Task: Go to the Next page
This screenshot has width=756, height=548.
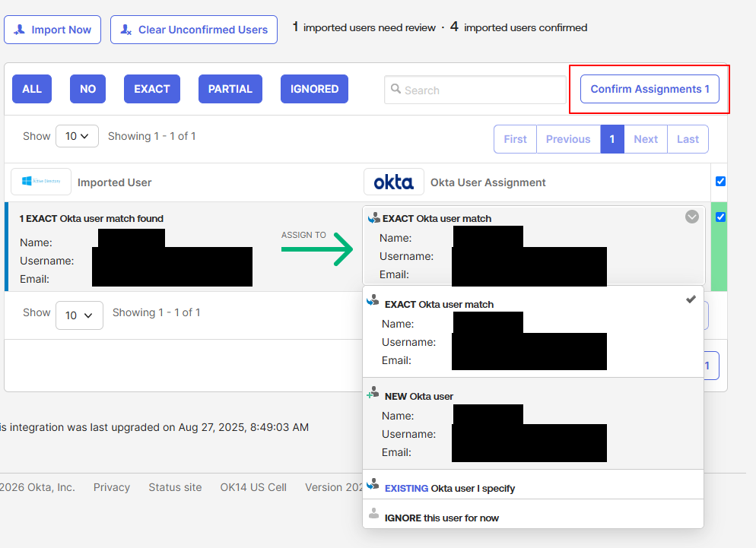Action: (646, 139)
